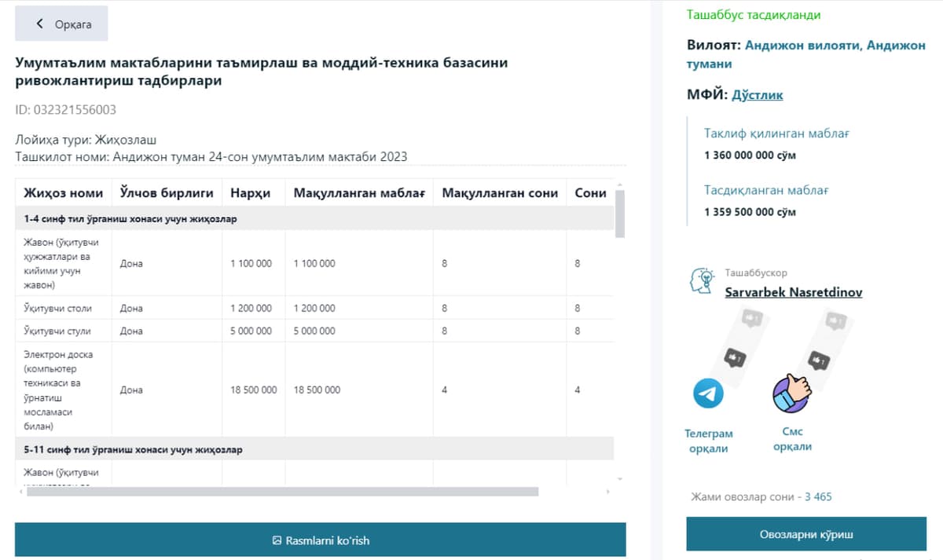Open Rasmlarni ko'rish image viewer button
This screenshot has width=943, height=560.
321,540
